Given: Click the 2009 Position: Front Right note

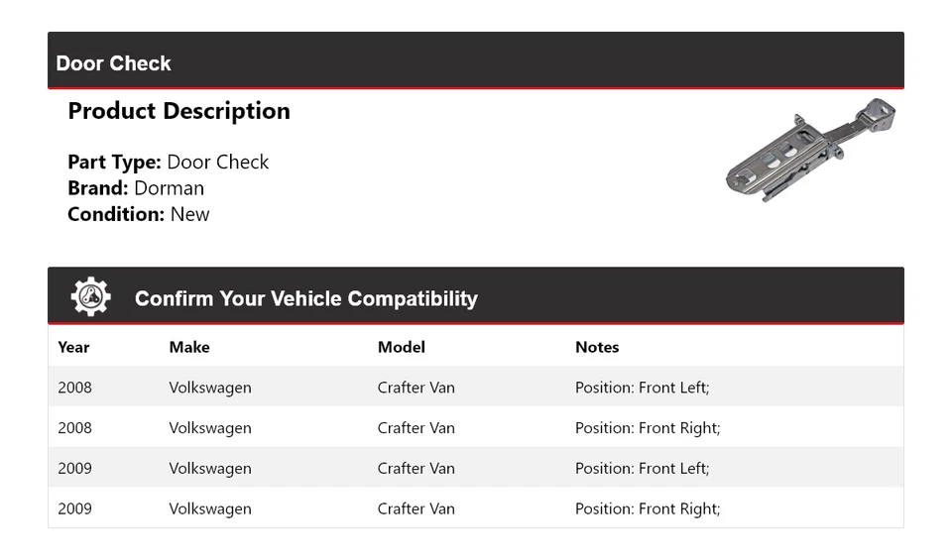Looking at the screenshot, I should 648,508.
